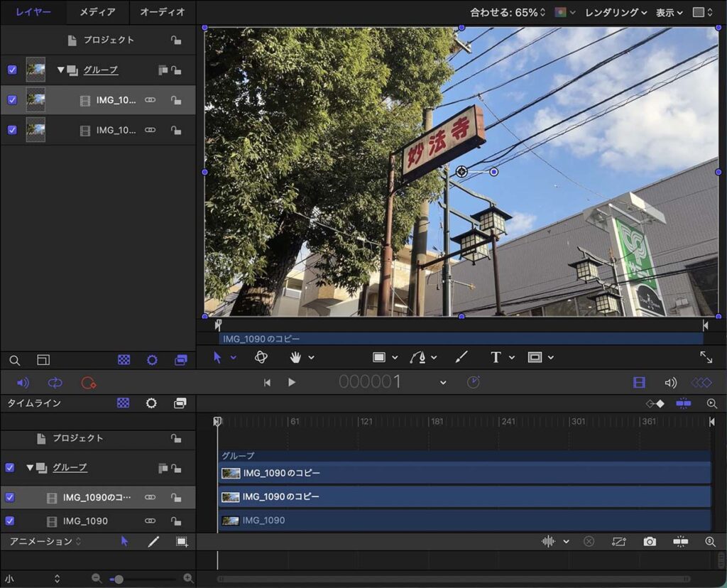The width and height of the screenshot is (727, 588).
Task: Toggle loop playback icon
Action: tap(55, 383)
